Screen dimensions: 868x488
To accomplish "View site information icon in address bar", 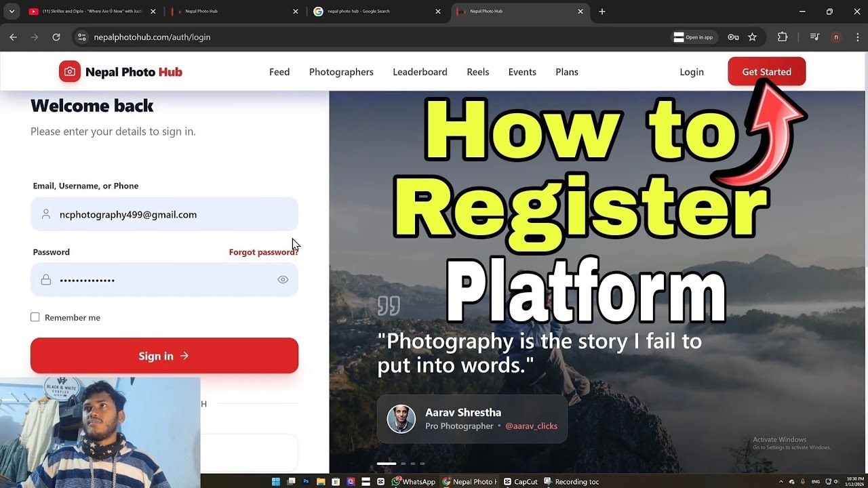I will [x=82, y=37].
